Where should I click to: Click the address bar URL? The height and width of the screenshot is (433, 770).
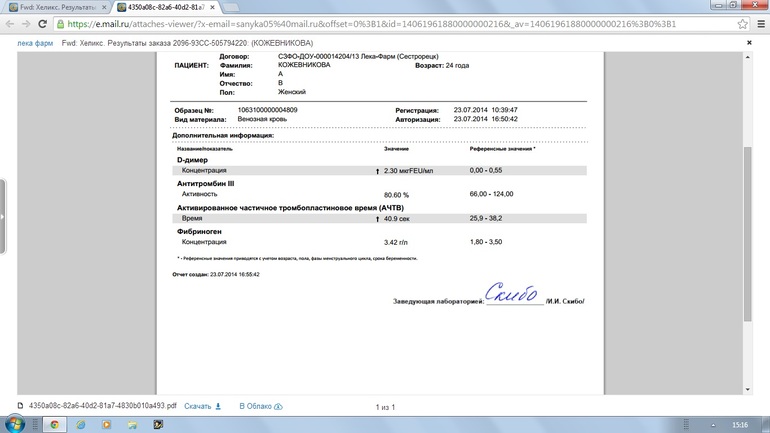pyautogui.click(x=380, y=24)
